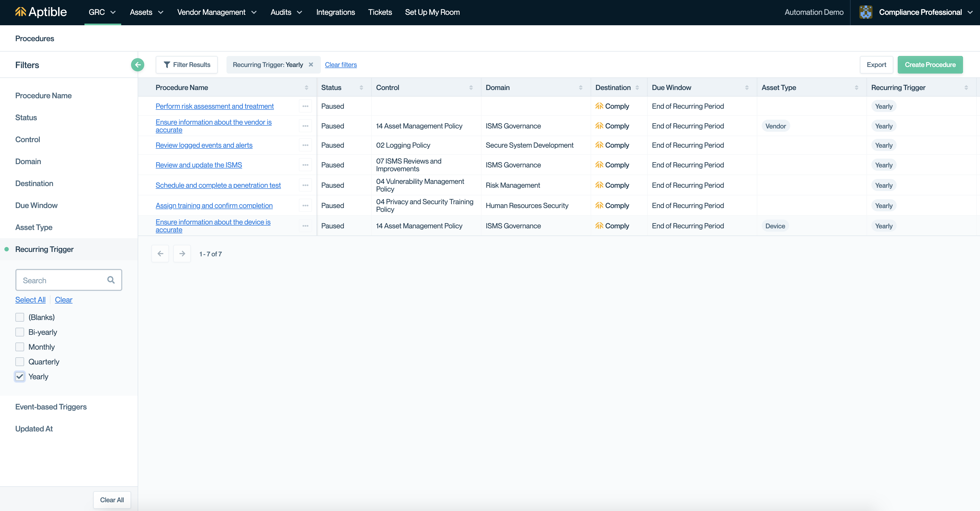Click the Aptible logo

pos(41,12)
